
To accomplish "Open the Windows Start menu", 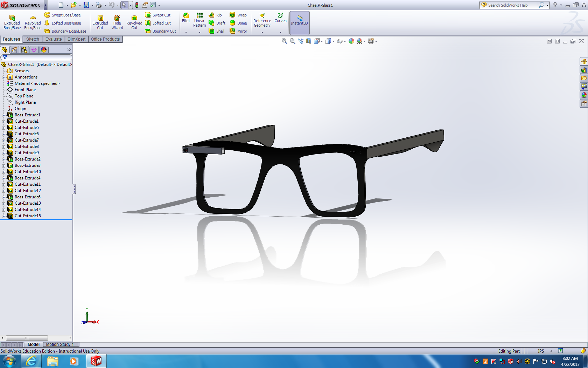I will point(9,361).
